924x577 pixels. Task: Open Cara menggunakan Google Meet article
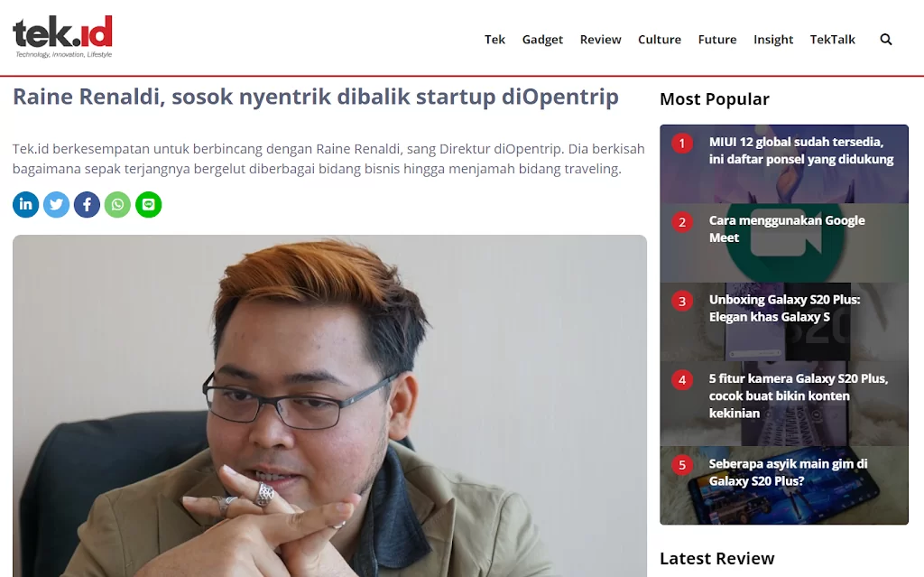(784, 243)
